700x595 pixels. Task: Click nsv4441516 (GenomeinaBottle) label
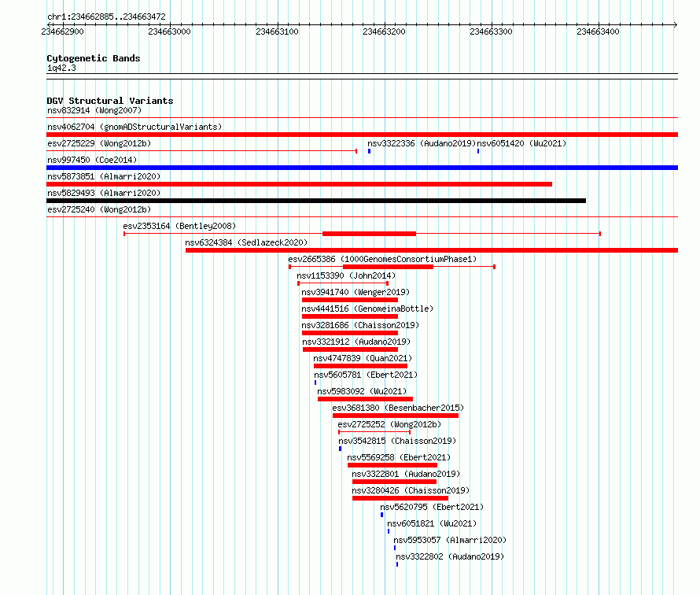click(x=367, y=309)
